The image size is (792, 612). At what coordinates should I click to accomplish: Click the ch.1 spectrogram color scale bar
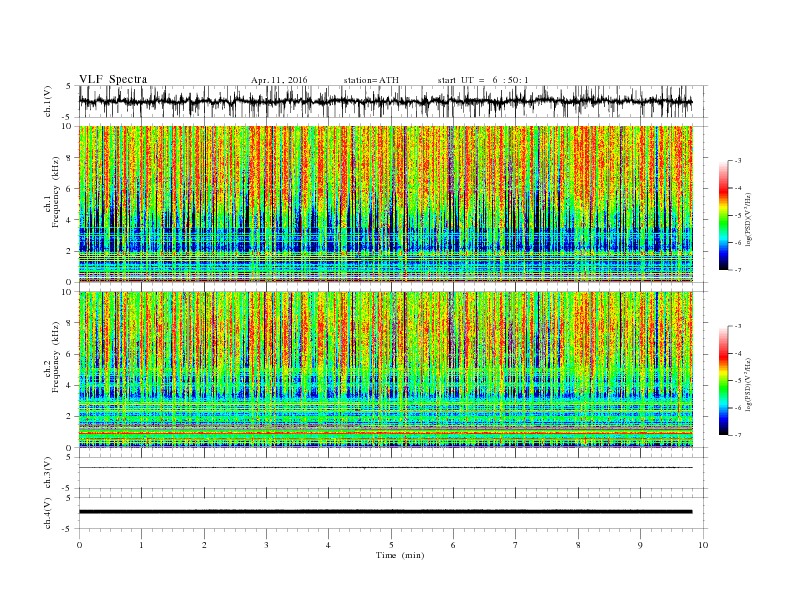pyautogui.click(x=723, y=215)
